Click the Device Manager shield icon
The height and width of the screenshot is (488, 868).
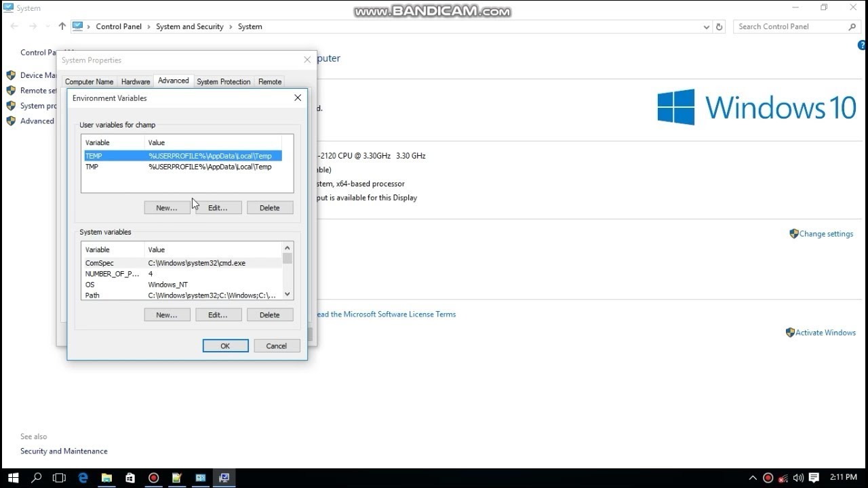(11, 75)
